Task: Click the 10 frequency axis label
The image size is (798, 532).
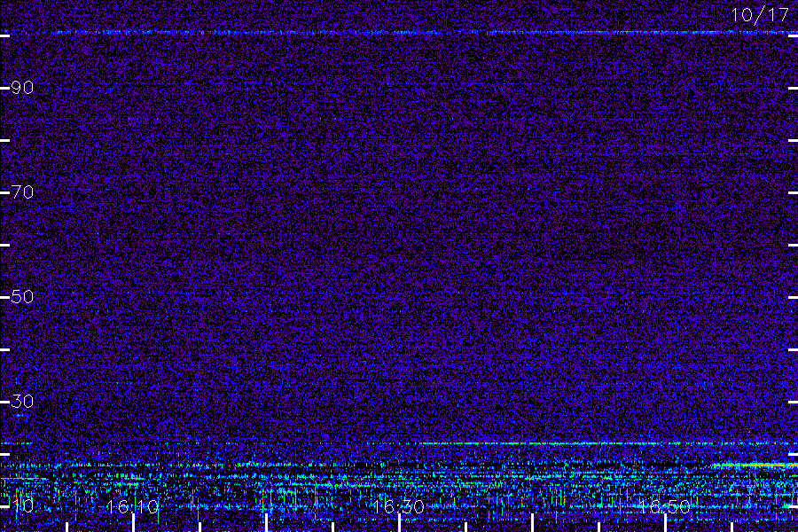Action: click(x=22, y=505)
